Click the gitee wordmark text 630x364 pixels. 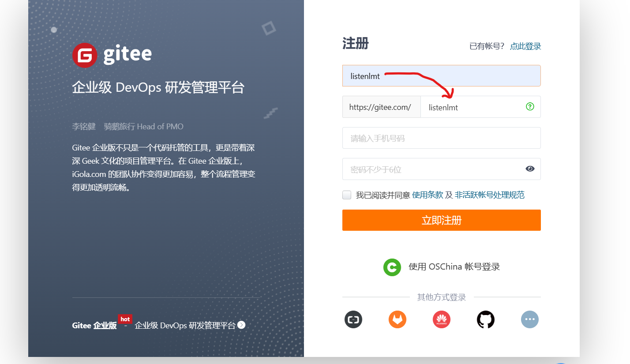click(127, 54)
